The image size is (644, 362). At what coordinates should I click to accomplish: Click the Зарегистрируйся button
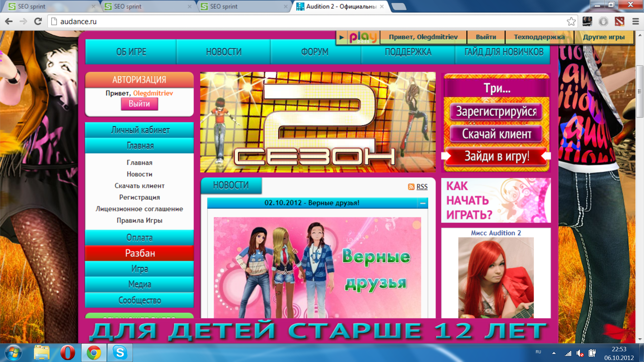tap(496, 112)
